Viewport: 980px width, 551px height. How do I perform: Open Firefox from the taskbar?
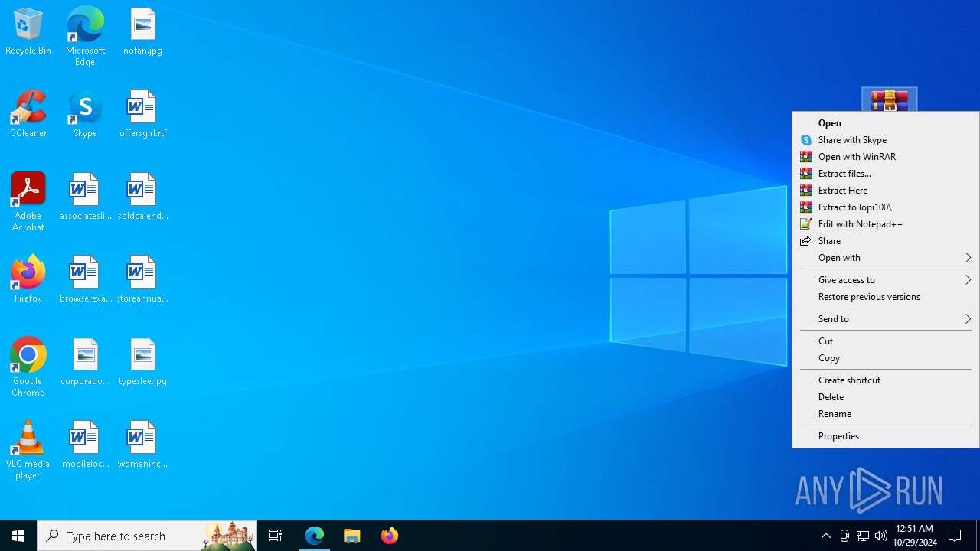click(x=390, y=536)
